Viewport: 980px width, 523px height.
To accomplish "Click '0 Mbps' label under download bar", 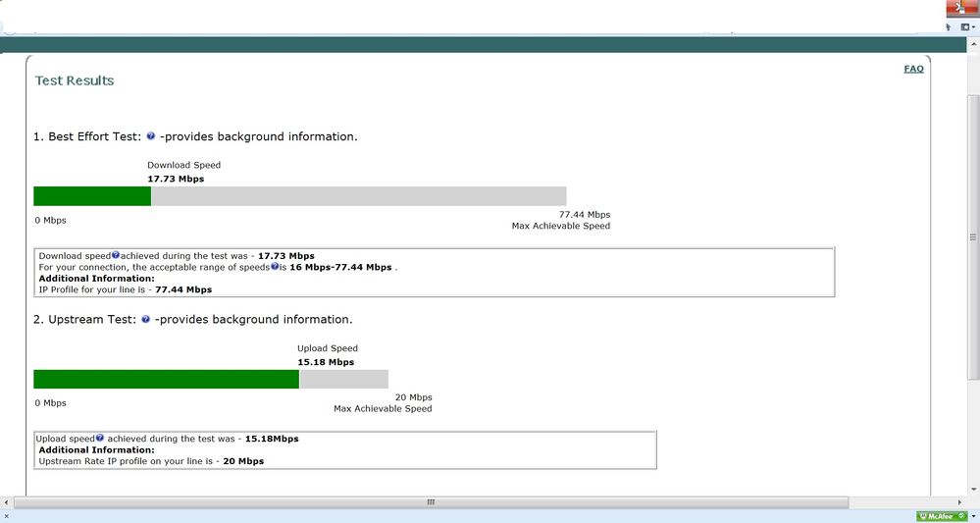I will tap(51, 220).
